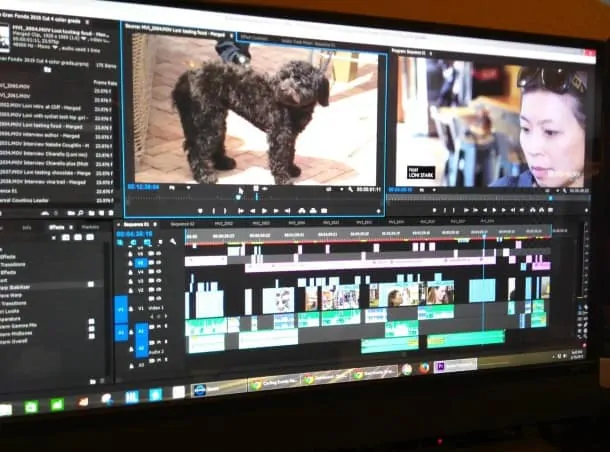Click the Chrome icon in taskbar
The image size is (610, 452).
407,369
